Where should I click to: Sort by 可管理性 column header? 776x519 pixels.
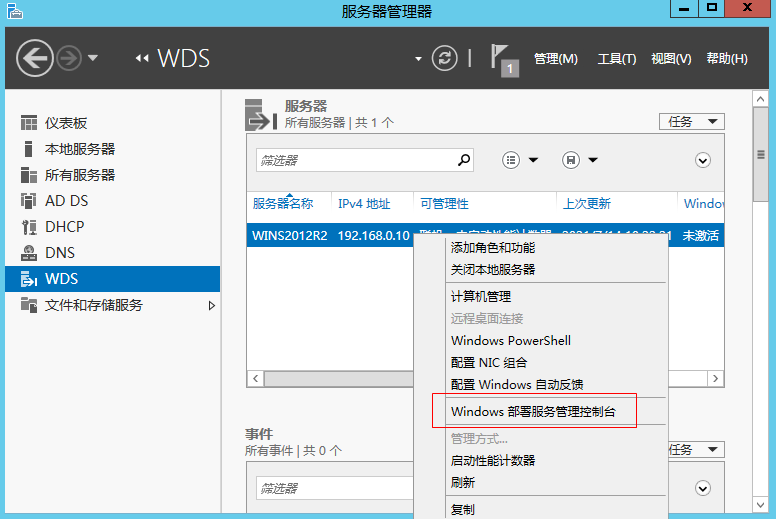coord(444,203)
